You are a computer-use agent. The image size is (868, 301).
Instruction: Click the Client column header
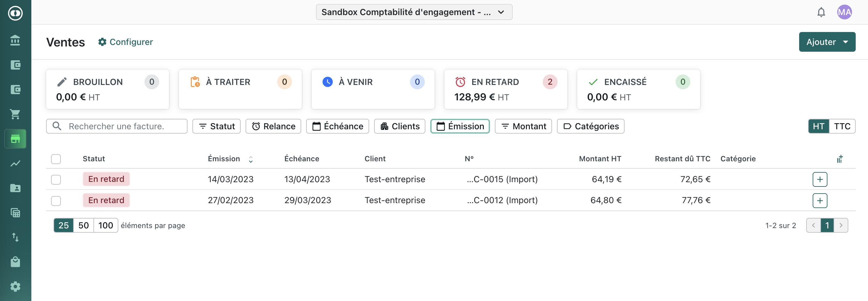tap(375, 159)
